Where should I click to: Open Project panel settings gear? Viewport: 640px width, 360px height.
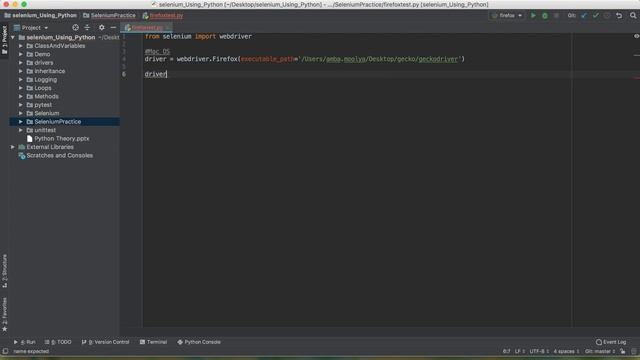102,27
